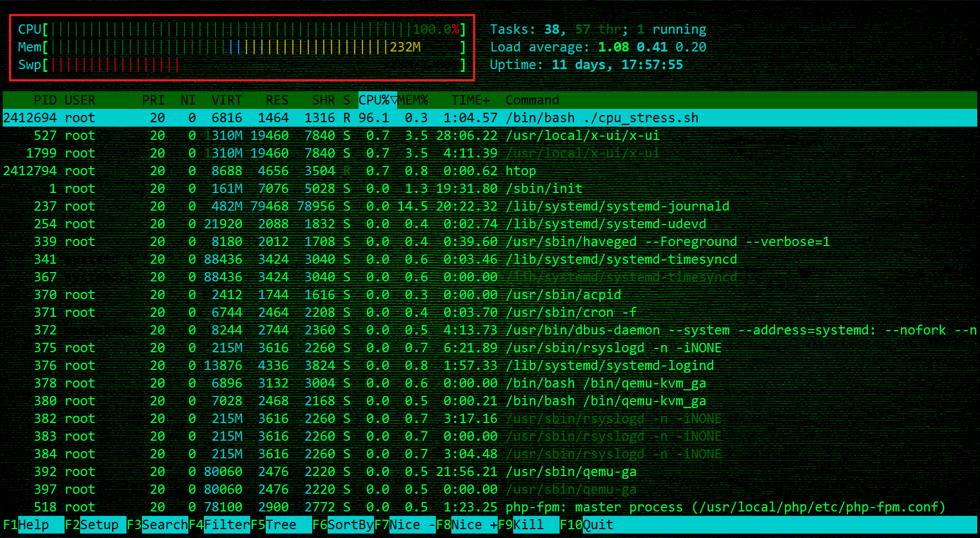Select the systemd-journald process row
The image size is (980, 538).
coord(617,206)
